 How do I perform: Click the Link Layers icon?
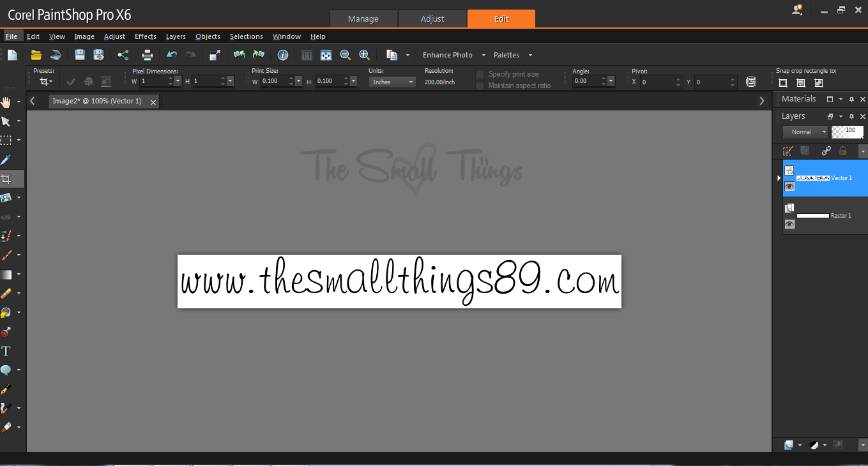[826, 151]
